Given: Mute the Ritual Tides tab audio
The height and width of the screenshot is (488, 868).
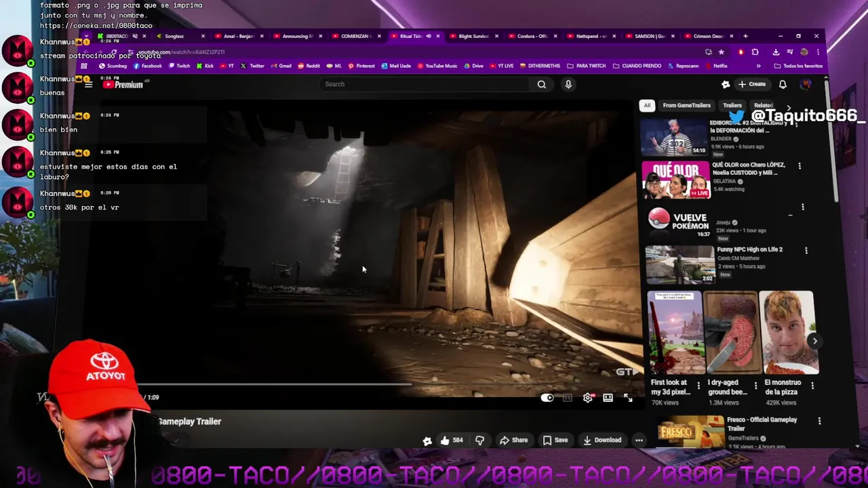Looking at the screenshot, I should 429,36.
